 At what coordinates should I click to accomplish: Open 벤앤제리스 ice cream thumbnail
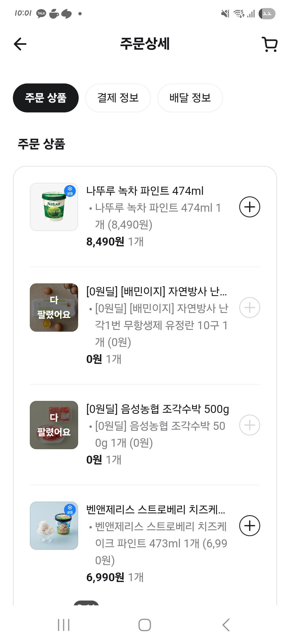pos(54,526)
